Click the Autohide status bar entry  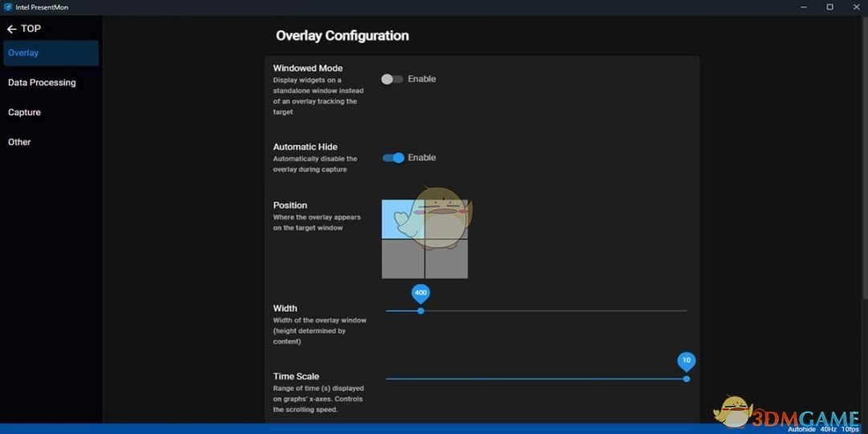(802, 429)
